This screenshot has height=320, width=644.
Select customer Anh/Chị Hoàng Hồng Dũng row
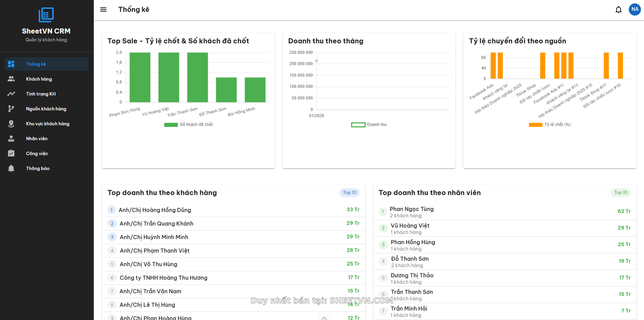coord(233,210)
